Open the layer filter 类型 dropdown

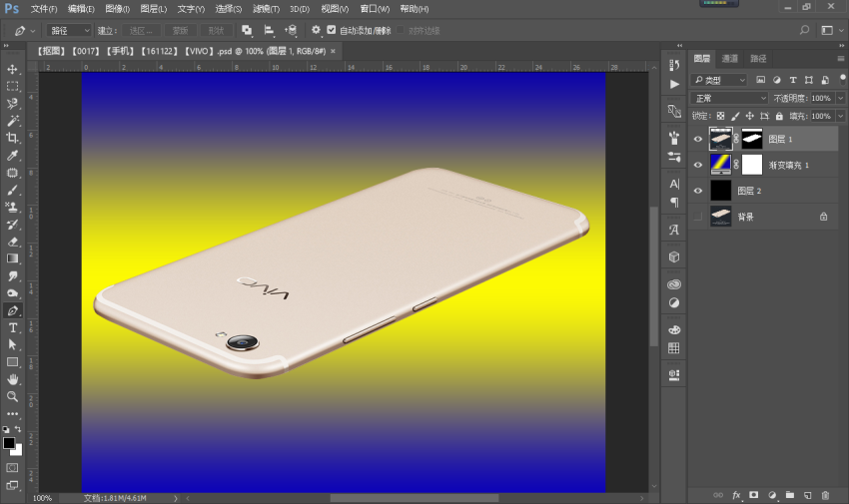pos(719,80)
